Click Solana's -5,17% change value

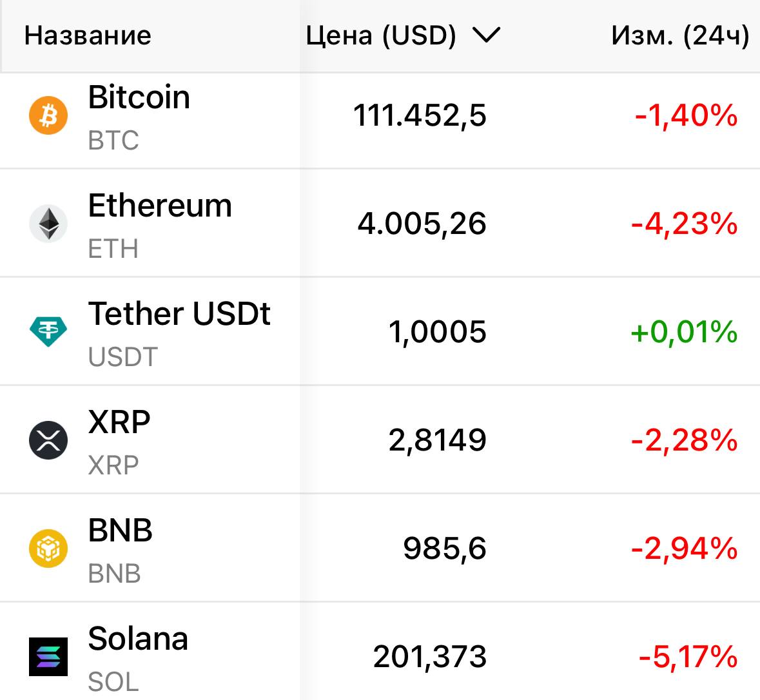coord(688,657)
